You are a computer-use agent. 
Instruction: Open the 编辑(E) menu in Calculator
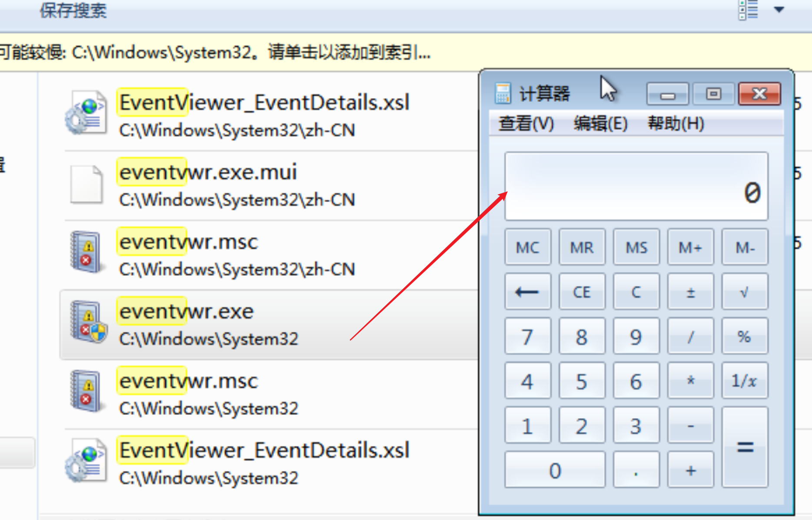[600, 123]
